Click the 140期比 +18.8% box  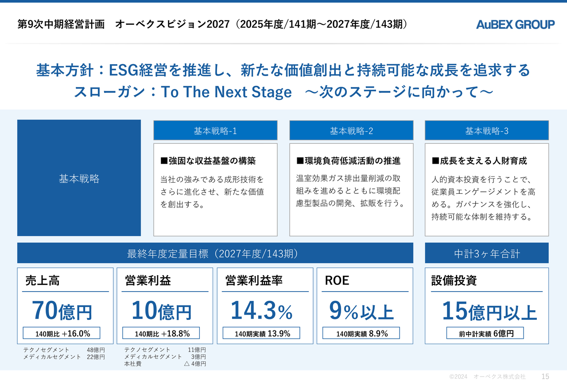161,333
